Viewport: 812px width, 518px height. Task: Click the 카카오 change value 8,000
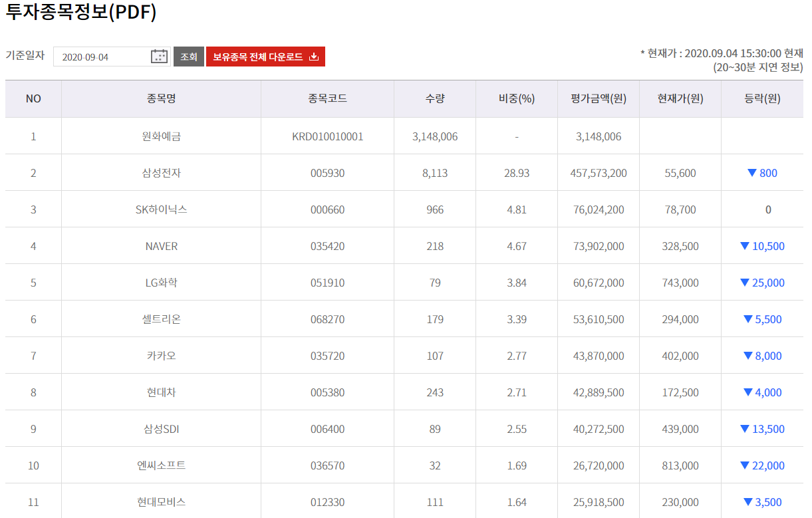click(762, 356)
